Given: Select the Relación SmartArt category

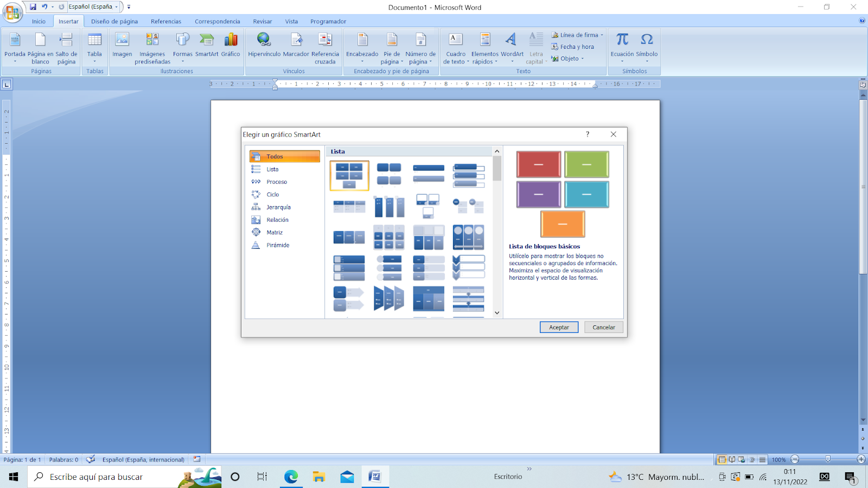Looking at the screenshot, I should click(x=285, y=220).
